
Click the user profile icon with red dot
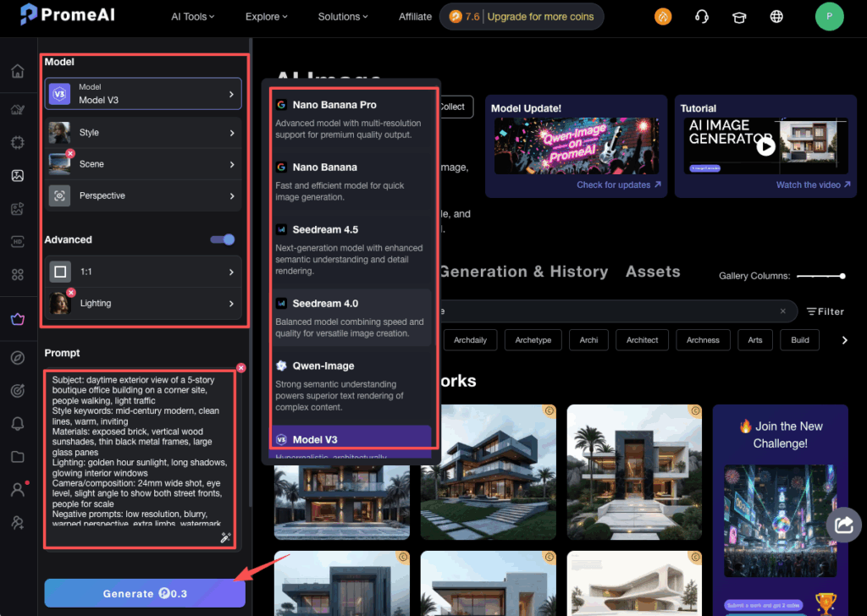pos(18,489)
